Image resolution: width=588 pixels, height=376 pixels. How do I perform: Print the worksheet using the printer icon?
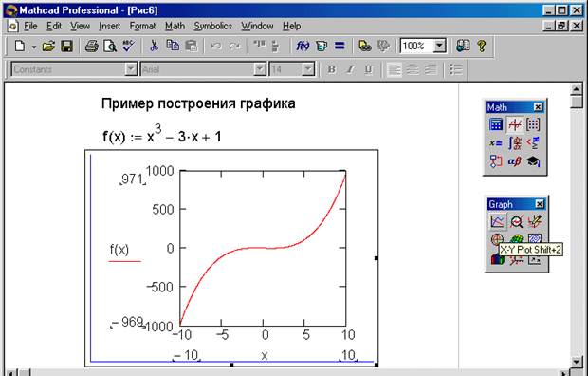coord(91,47)
